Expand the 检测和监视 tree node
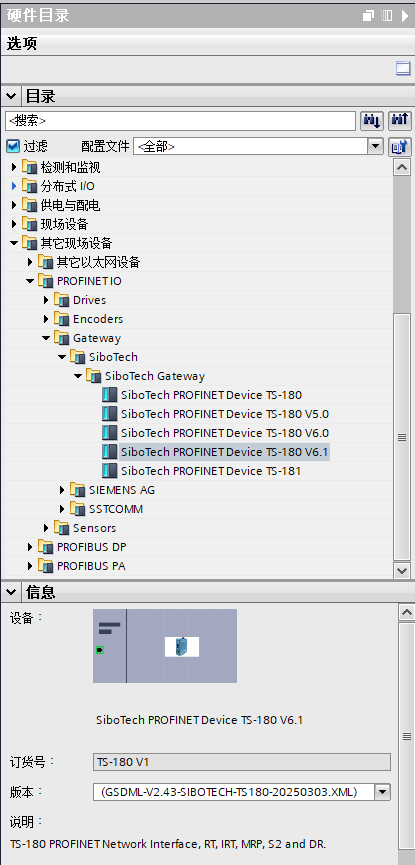The width and height of the screenshot is (415, 865). (x=14, y=167)
